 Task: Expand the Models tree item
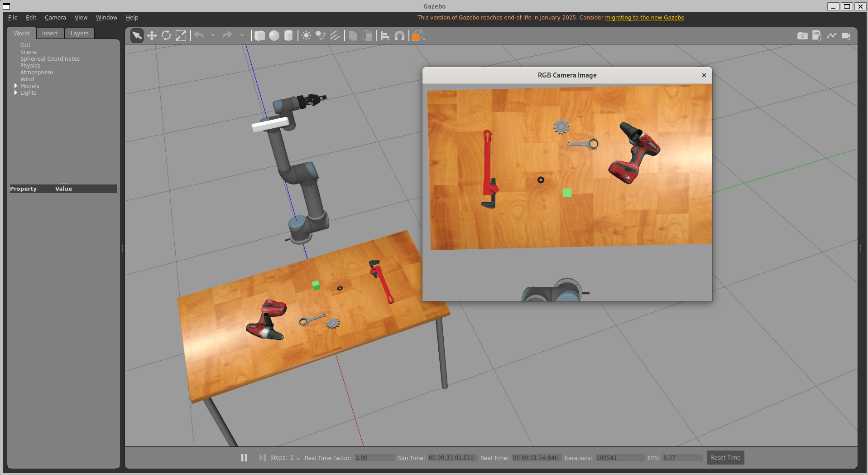click(x=16, y=86)
